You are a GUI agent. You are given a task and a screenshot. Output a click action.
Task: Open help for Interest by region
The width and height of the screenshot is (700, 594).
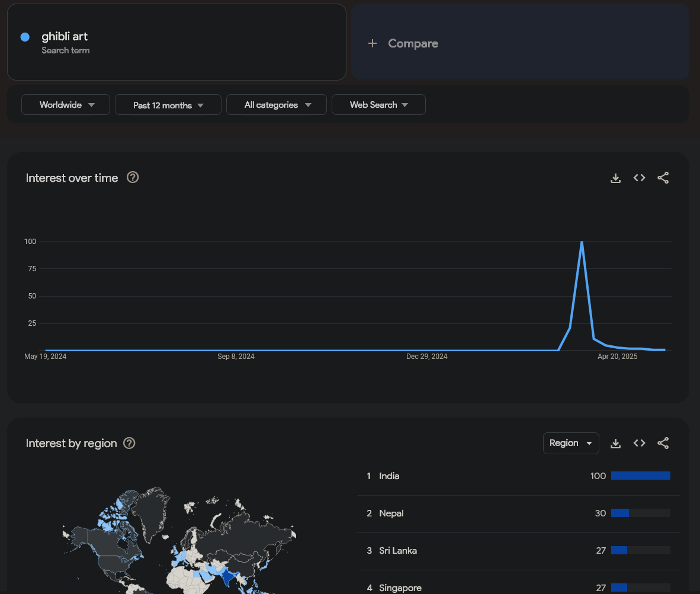(129, 443)
